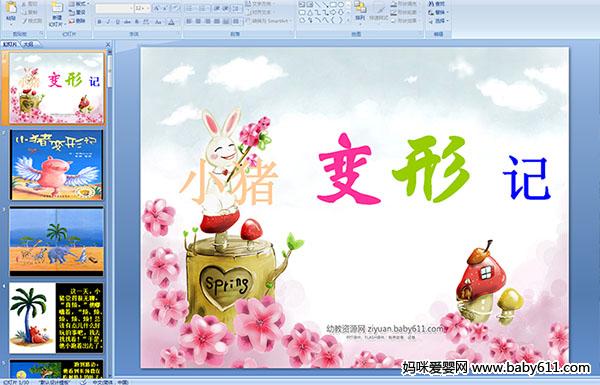Image resolution: width=600 pixels, height=385 pixels.
Task: Toggle italic text formatting
Action: click(x=108, y=22)
